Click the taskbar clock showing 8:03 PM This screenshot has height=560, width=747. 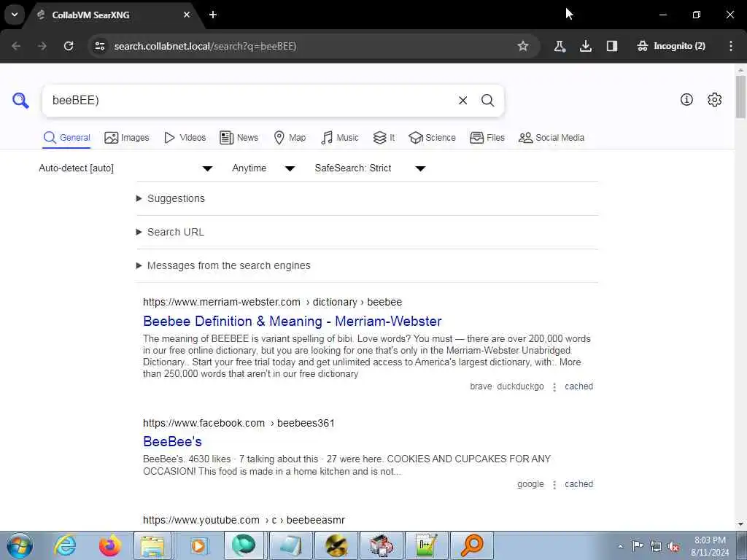pyautogui.click(x=710, y=546)
